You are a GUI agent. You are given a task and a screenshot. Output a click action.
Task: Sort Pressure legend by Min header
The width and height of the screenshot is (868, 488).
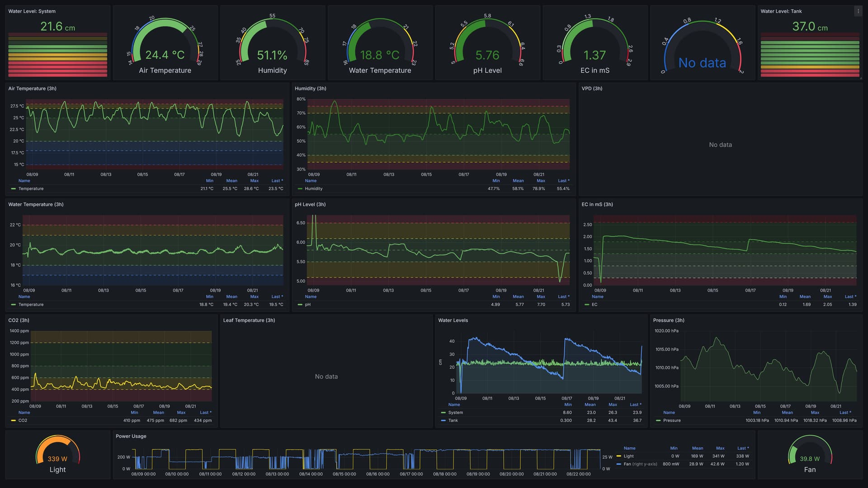click(757, 413)
